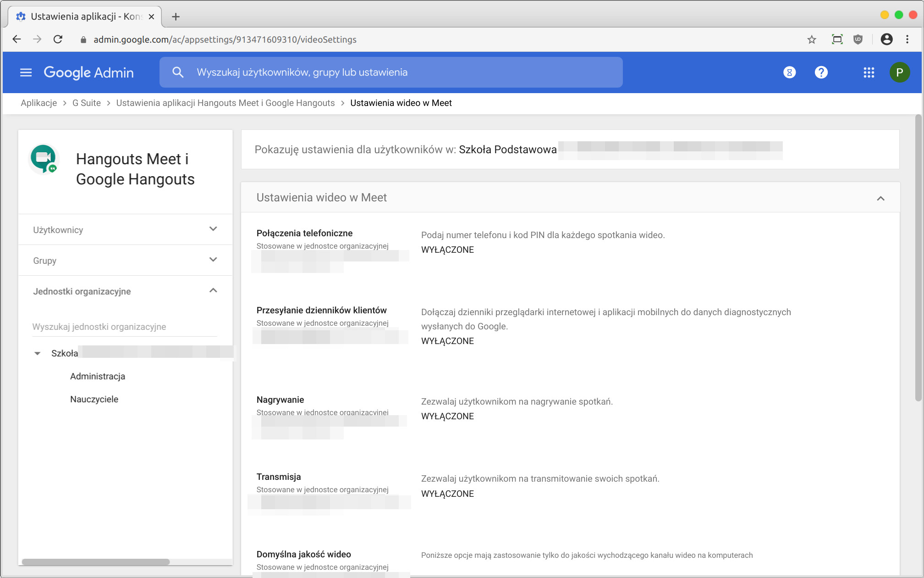Open the Połączenia telefoniczne setting
924x578 pixels.
click(305, 233)
